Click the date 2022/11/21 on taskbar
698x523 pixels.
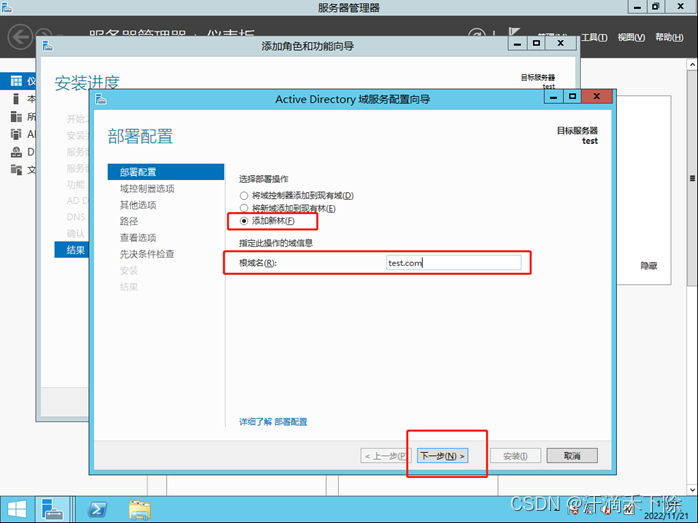tap(666, 516)
